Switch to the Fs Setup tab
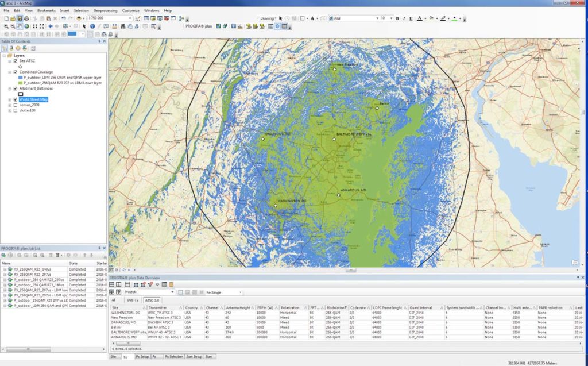 tap(142, 357)
